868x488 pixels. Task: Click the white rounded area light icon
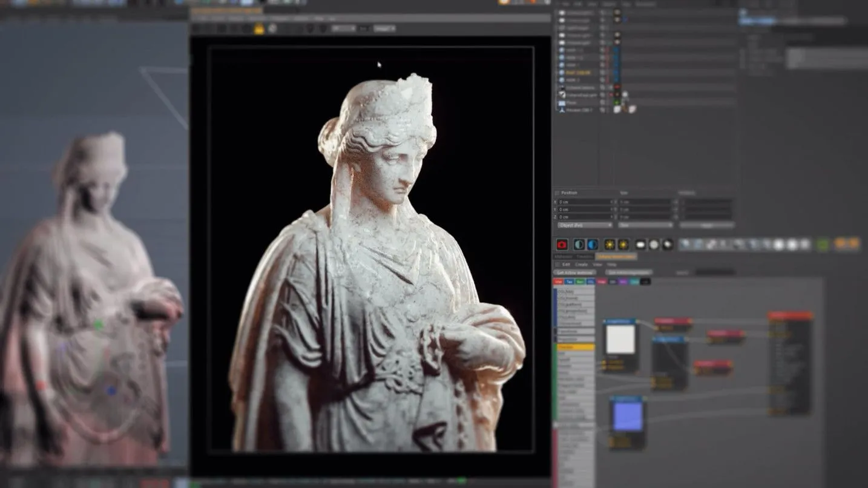(x=640, y=245)
